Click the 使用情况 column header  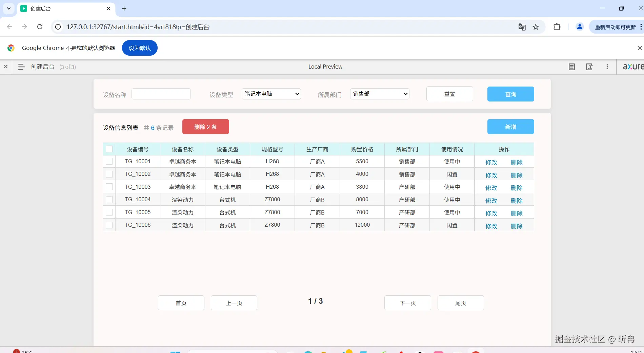(x=452, y=149)
